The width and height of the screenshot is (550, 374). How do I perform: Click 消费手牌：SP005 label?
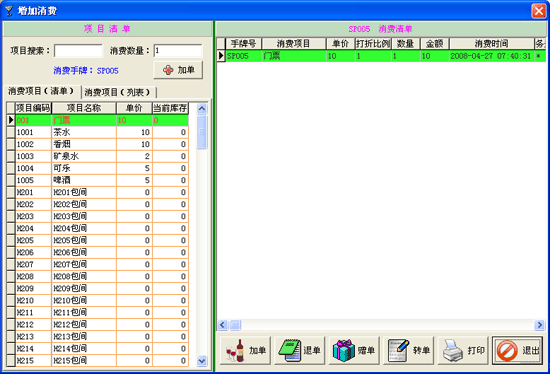86,71
